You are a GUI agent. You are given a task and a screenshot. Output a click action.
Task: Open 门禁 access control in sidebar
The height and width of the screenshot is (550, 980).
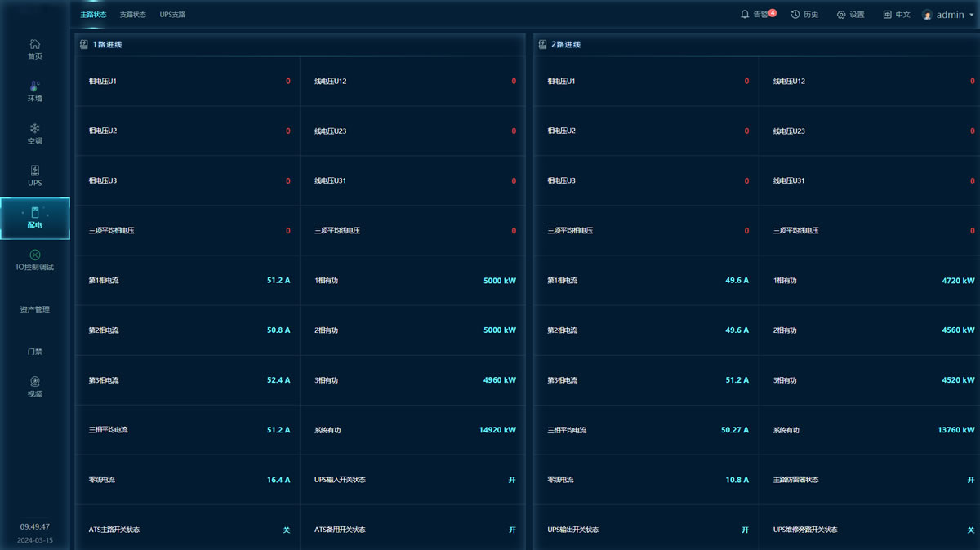pos(34,352)
